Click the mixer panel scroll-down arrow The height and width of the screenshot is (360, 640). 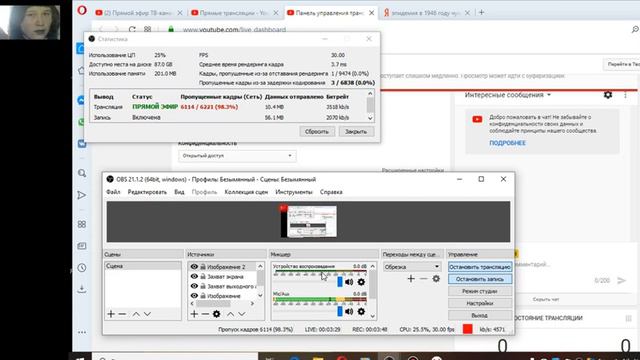[372, 316]
